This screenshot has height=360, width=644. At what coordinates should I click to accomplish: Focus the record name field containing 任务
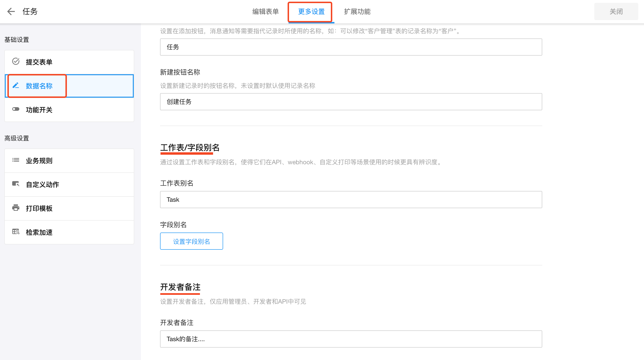(351, 47)
